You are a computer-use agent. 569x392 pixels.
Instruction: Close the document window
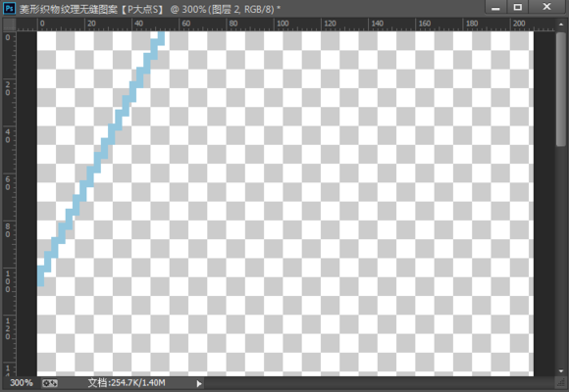(x=546, y=7)
